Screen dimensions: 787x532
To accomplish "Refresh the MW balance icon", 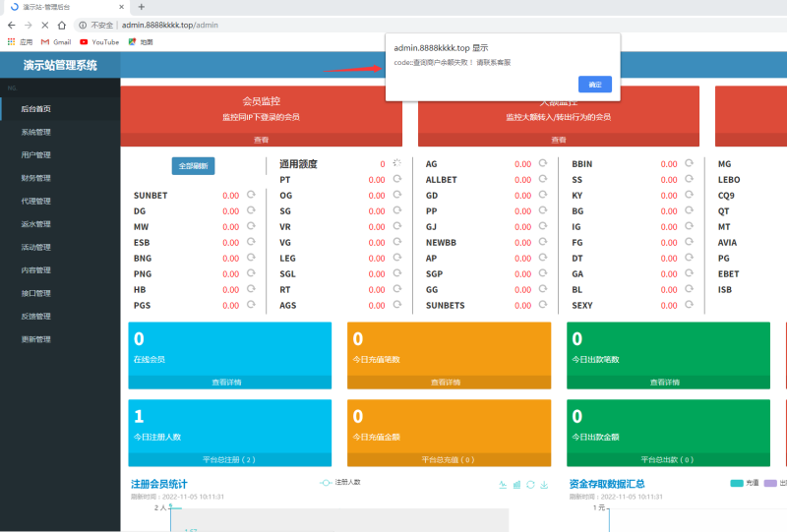I will click(x=251, y=226).
